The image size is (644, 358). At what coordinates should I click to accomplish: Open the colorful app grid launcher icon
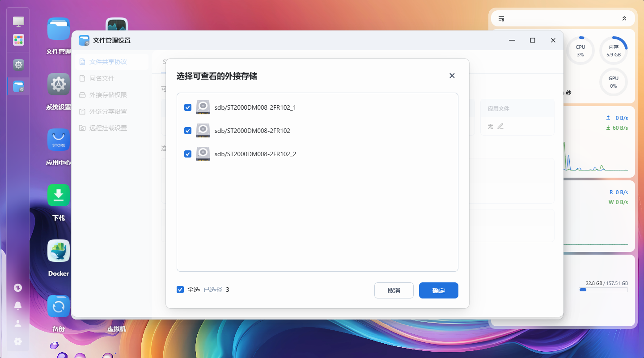[x=18, y=40]
